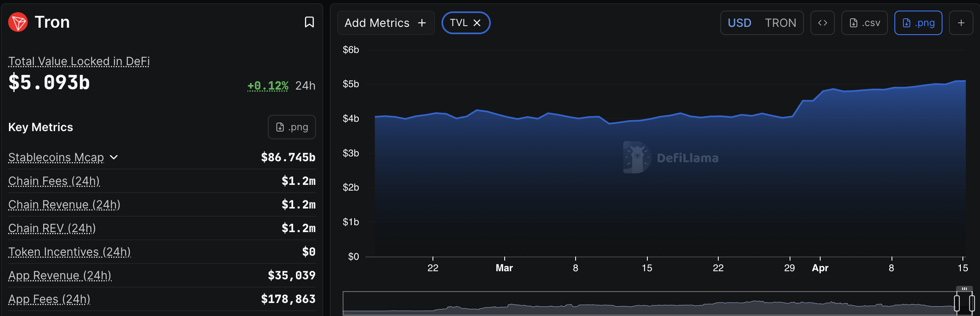Open the Add Metrics picker
Screen dimensions: 980x316
[x=386, y=22]
